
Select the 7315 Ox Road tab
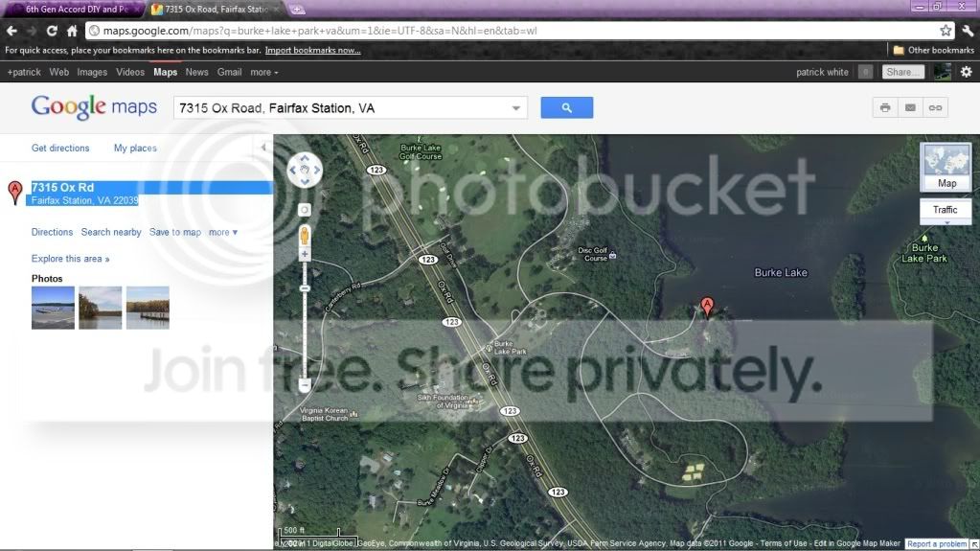point(216,10)
